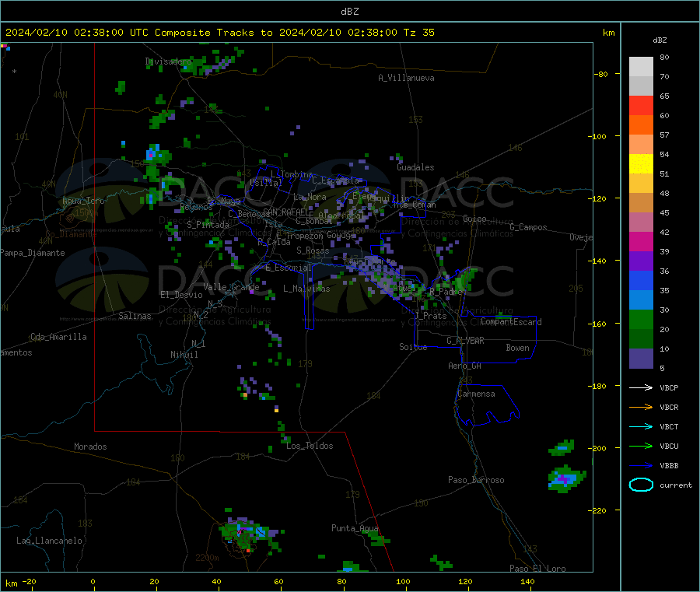This screenshot has width=700, height=592.
Task: Click the cyan VBCT arrow legend icon
Action: coord(641,427)
